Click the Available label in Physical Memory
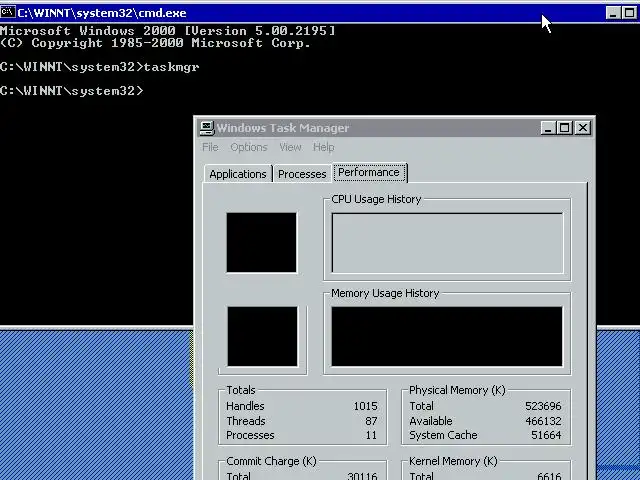This screenshot has height=480, width=640. point(431,421)
